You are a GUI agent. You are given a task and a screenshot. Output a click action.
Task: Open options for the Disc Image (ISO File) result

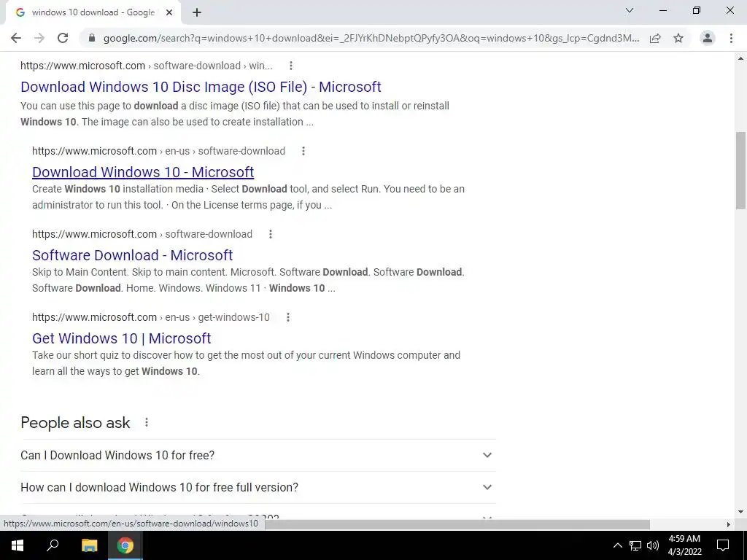pos(291,66)
